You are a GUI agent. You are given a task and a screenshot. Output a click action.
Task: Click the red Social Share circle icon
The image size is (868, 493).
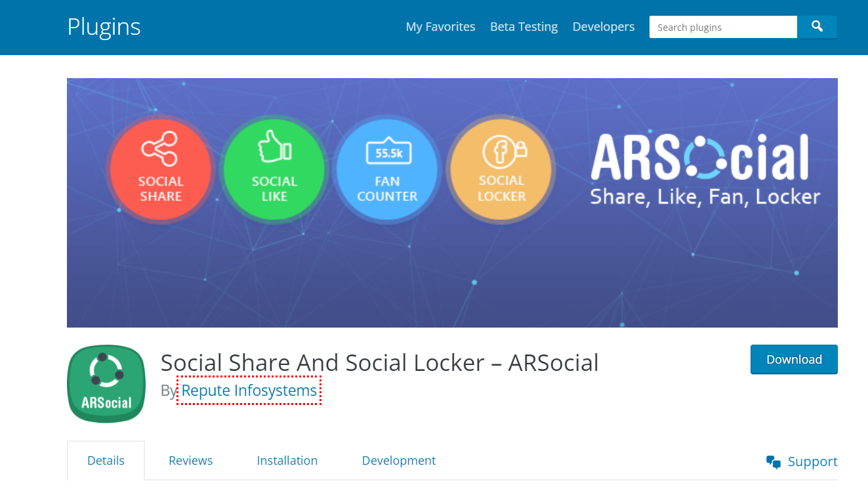[160, 169]
